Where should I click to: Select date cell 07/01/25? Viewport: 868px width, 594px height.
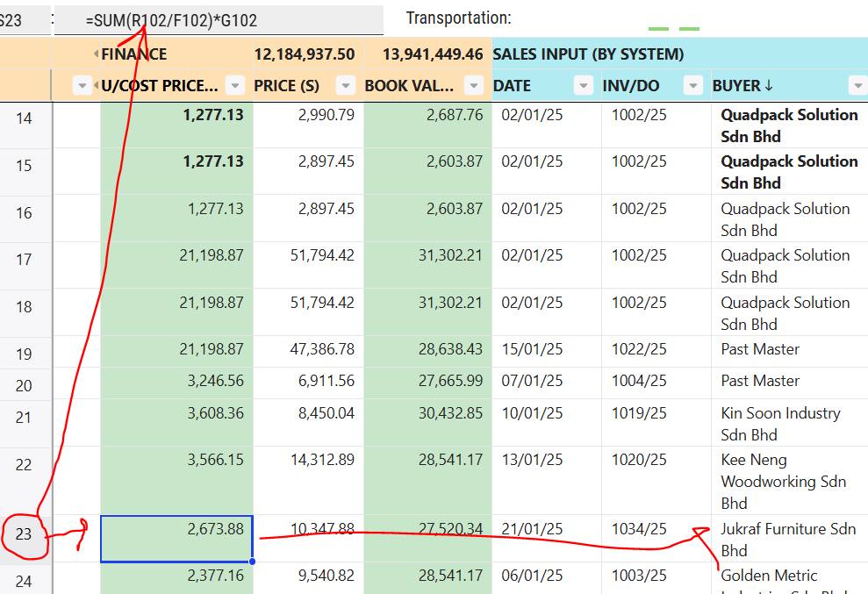point(547,384)
